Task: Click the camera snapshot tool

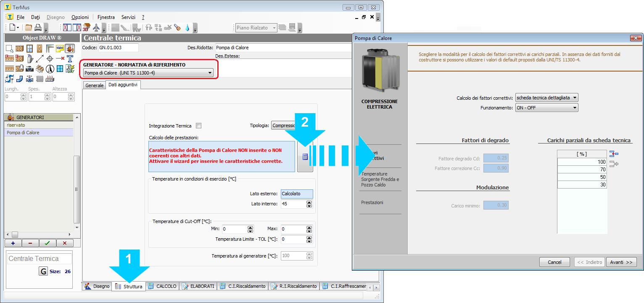Action: pyautogui.click(x=29, y=69)
